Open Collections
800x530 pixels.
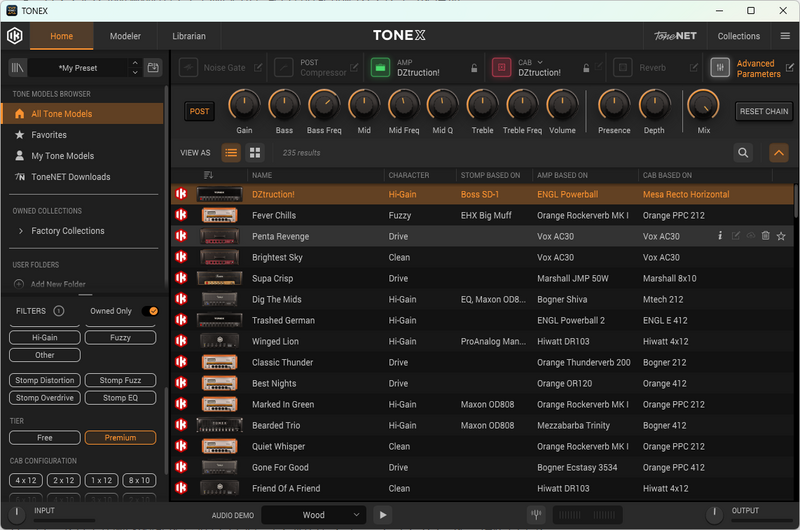738,36
